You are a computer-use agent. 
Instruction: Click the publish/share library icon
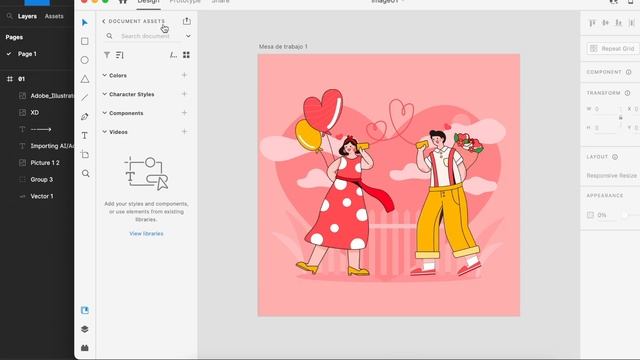[187, 21]
